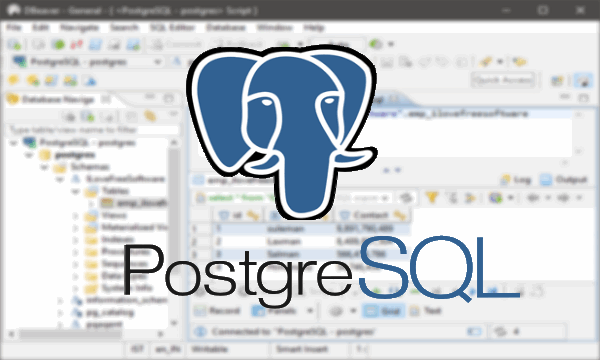This screenshot has height=360, width=600.
Task: Select the pg_catalog schema
Action: [x=109, y=313]
